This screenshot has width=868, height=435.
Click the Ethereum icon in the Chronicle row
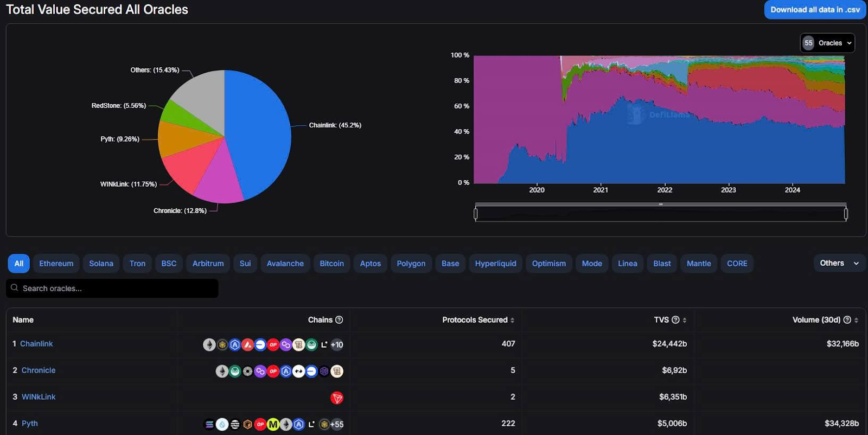tap(222, 371)
